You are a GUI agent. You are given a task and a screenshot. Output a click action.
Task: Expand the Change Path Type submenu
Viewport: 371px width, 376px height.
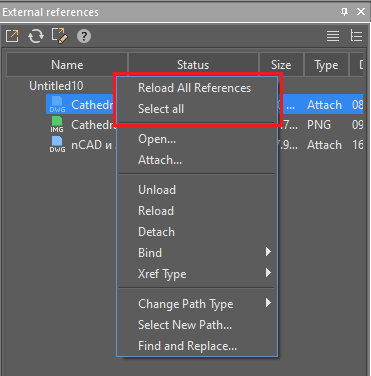coord(197,304)
